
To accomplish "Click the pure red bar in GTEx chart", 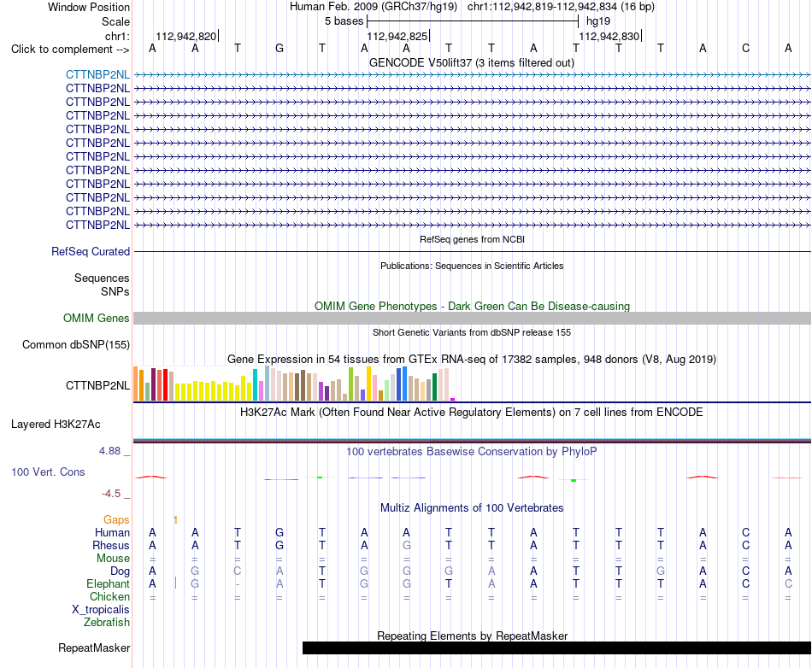I will tap(165, 385).
